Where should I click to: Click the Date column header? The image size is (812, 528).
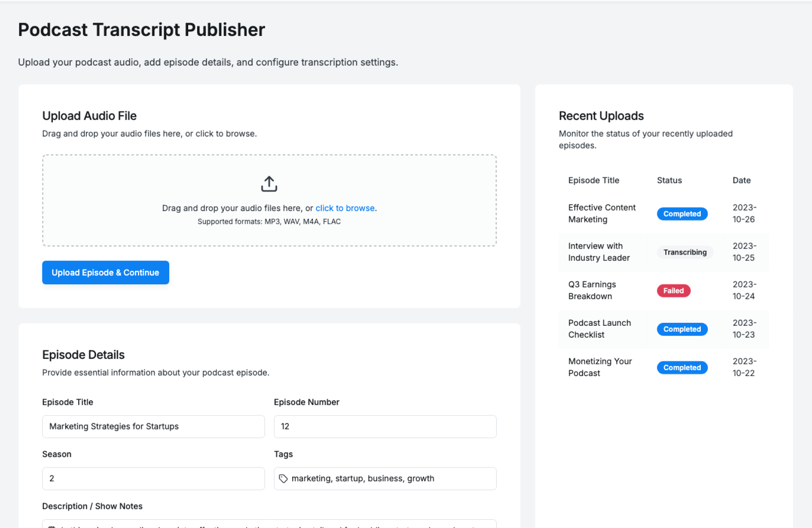click(x=741, y=180)
